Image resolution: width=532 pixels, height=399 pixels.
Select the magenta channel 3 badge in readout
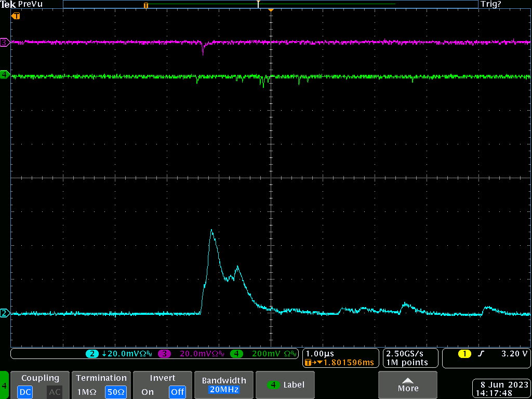pyautogui.click(x=164, y=354)
